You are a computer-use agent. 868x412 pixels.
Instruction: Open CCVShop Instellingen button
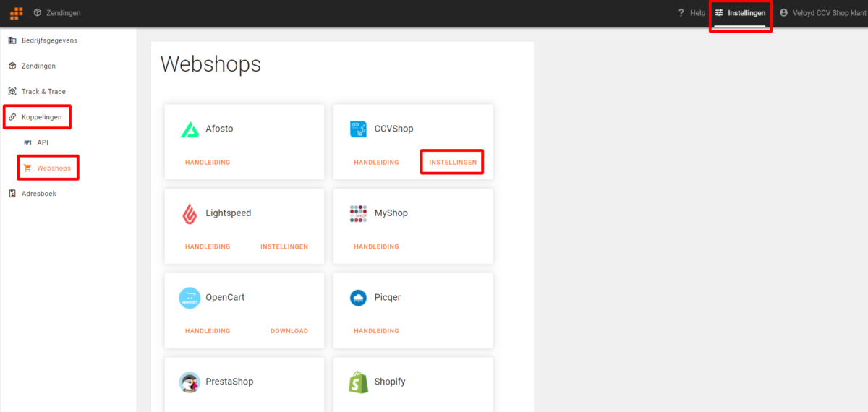tap(453, 163)
